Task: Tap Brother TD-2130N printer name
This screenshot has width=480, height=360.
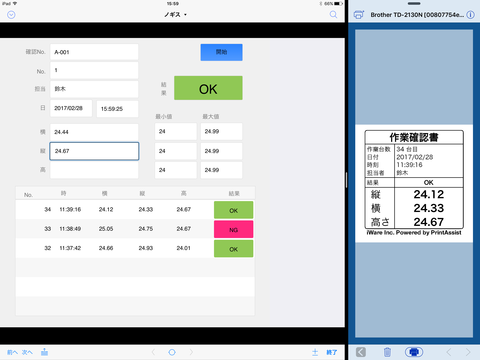Action: tap(417, 15)
